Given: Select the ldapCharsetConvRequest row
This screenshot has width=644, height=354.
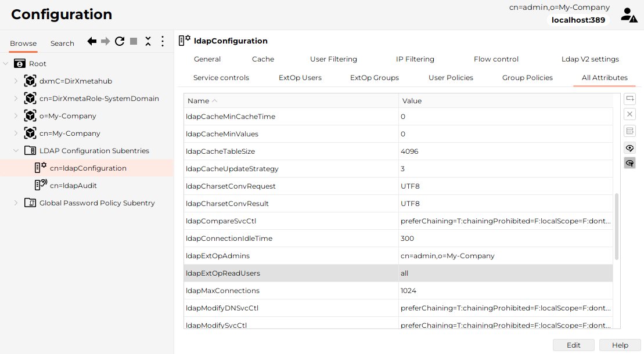Looking at the screenshot, I should [398, 186].
